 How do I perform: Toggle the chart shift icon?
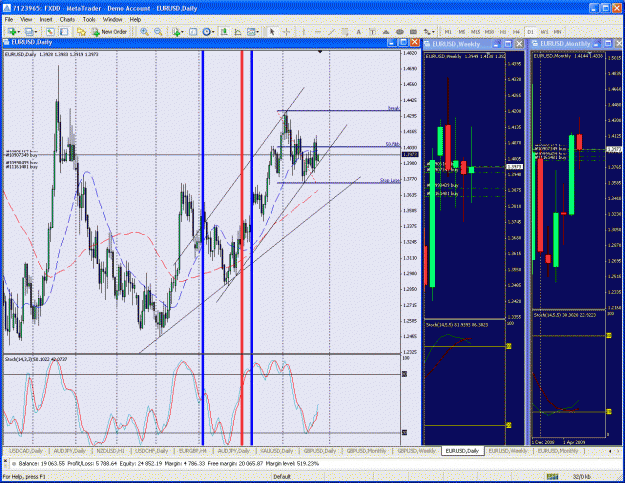tap(238, 32)
